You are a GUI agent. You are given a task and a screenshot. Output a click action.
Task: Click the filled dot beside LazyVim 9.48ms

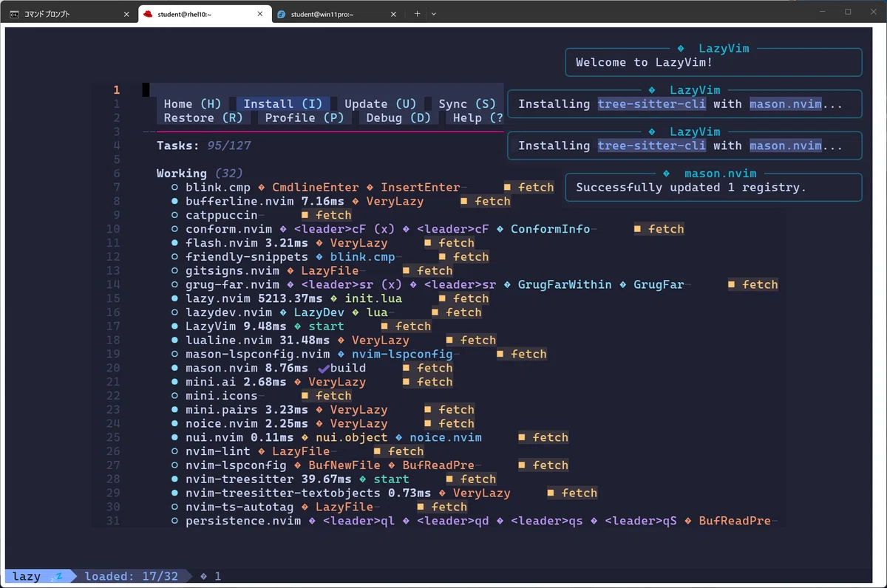174,327
